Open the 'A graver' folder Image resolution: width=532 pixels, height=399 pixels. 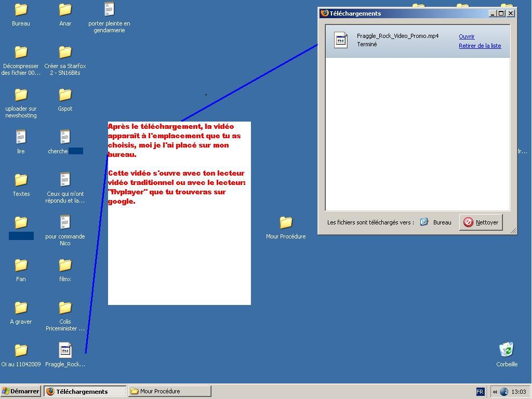21,308
